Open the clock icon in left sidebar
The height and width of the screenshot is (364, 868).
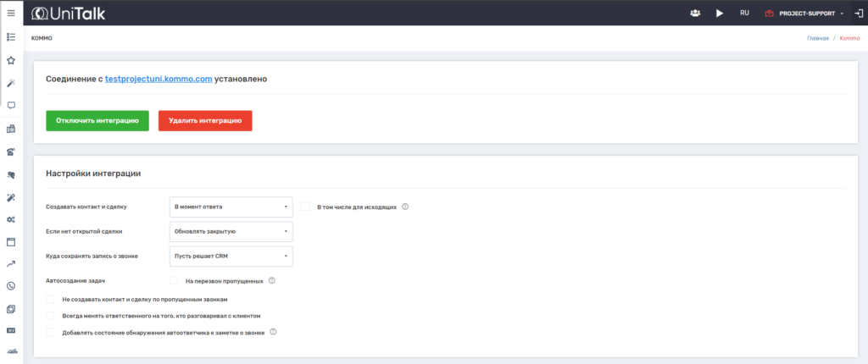tap(11, 286)
